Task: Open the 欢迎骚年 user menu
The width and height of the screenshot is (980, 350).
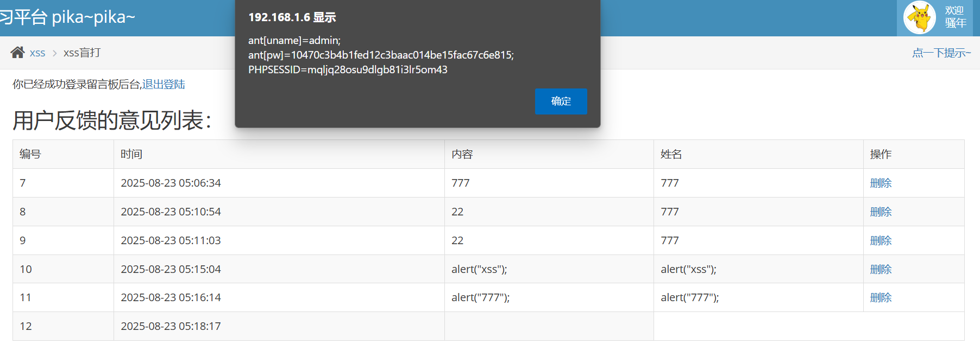Action: click(955, 17)
